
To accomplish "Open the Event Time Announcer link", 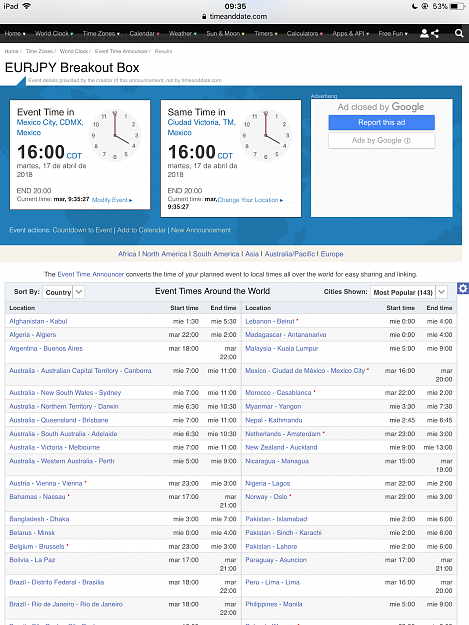I will click(91, 274).
